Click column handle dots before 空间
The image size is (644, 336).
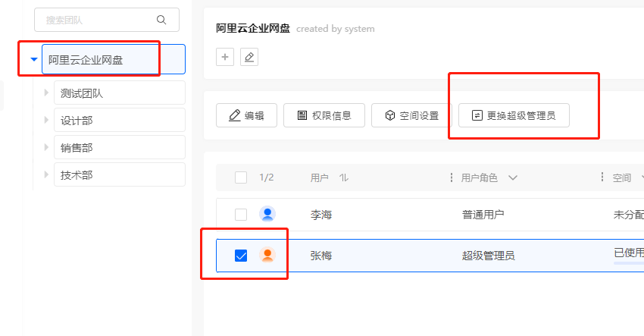point(602,177)
